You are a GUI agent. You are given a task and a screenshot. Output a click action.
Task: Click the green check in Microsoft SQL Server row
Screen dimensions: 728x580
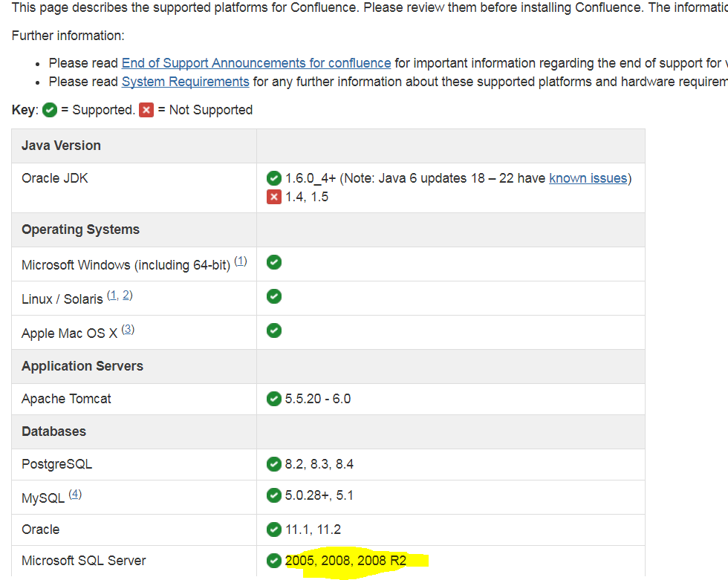click(274, 561)
